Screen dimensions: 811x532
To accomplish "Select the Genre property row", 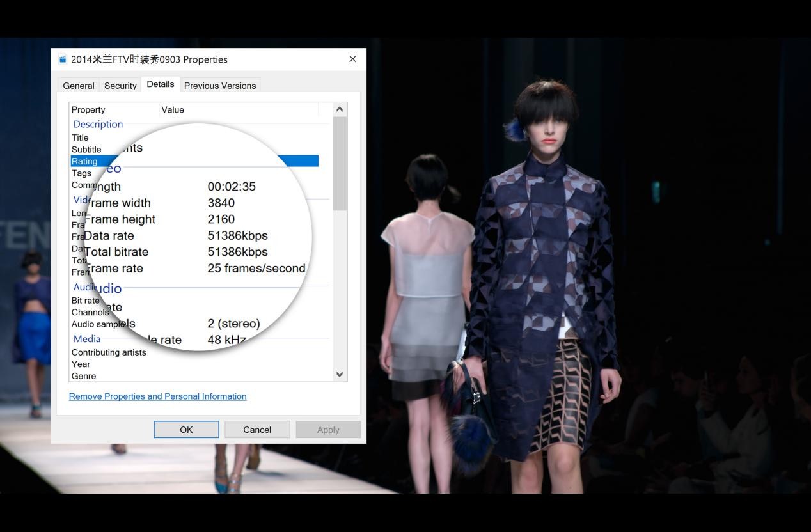I will tap(84, 376).
